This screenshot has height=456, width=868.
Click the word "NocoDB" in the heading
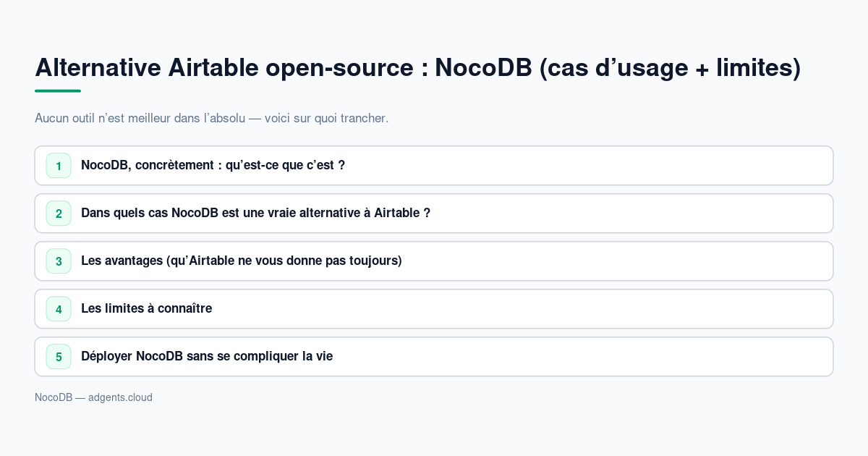tap(483, 67)
